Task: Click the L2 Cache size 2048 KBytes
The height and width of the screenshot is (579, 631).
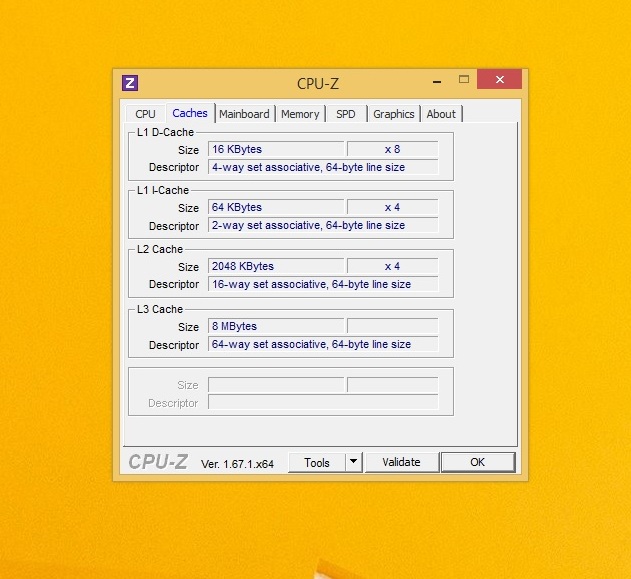Action: pos(276,266)
